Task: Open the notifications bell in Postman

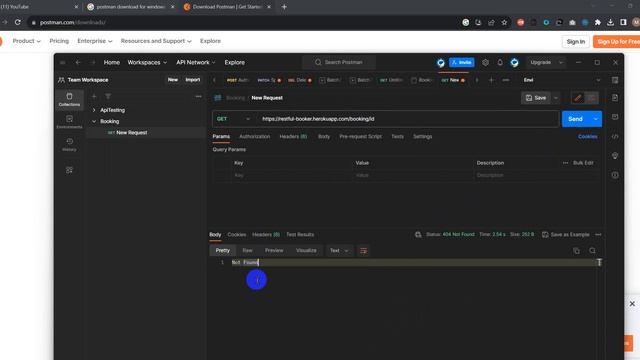Action: (500, 62)
